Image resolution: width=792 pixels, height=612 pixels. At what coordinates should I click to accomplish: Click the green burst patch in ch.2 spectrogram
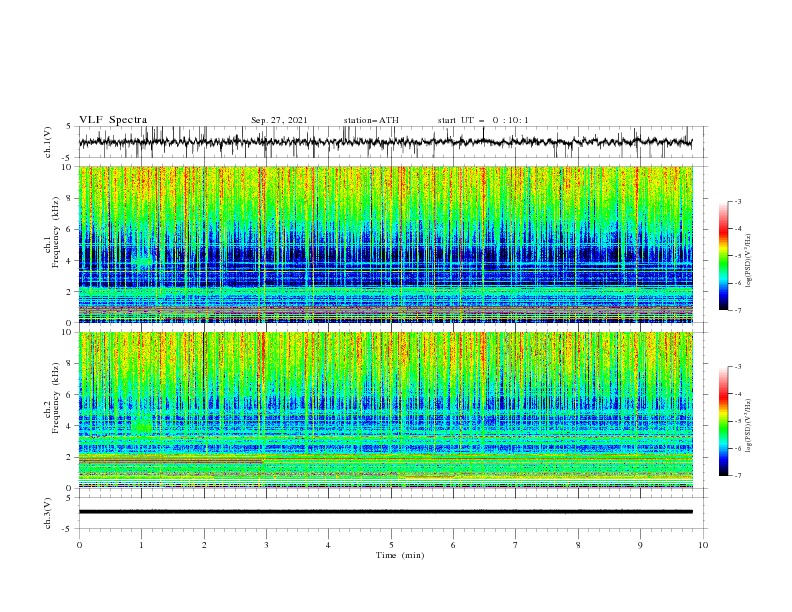point(142,424)
